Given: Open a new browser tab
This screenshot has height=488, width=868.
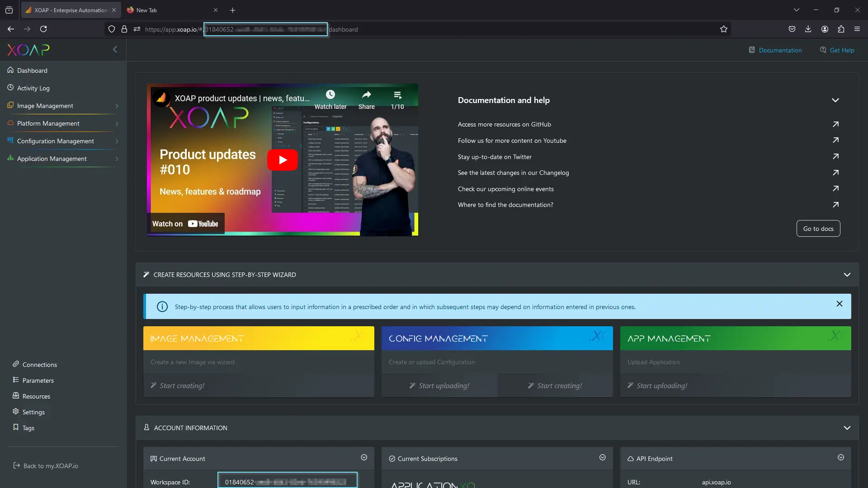Looking at the screenshot, I should click(232, 10).
